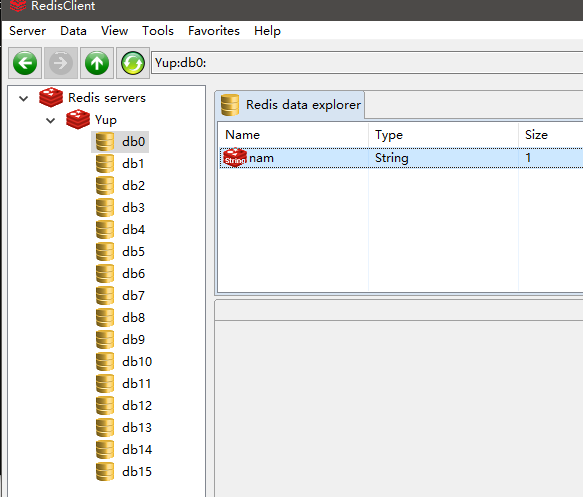583x497 pixels.
Task: Click the green Up arrow button
Action: [97, 63]
